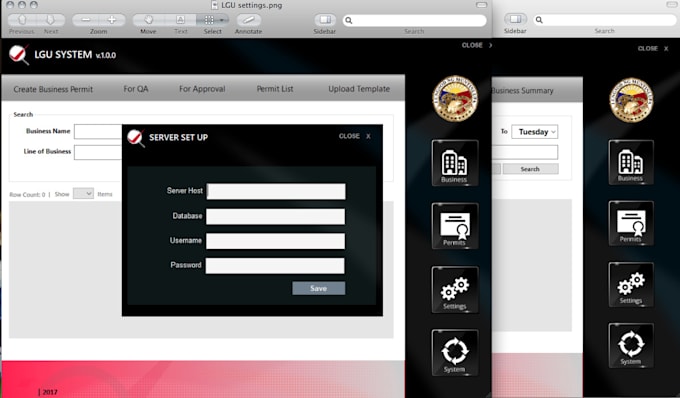
Task: Open Settings gears icon in left window
Action: point(454,289)
